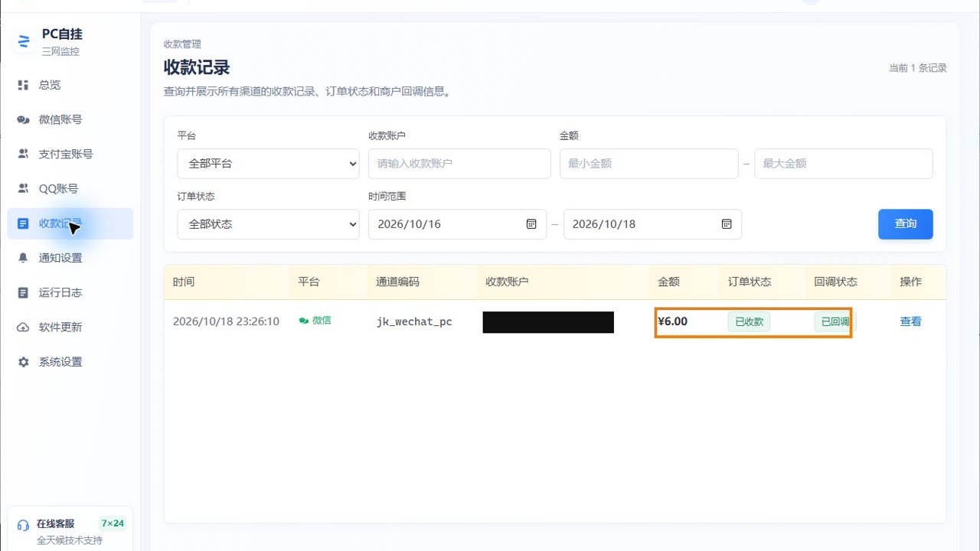The height and width of the screenshot is (551, 980).
Task: Focus the 最大金额 input field
Action: [x=844, y=163]
